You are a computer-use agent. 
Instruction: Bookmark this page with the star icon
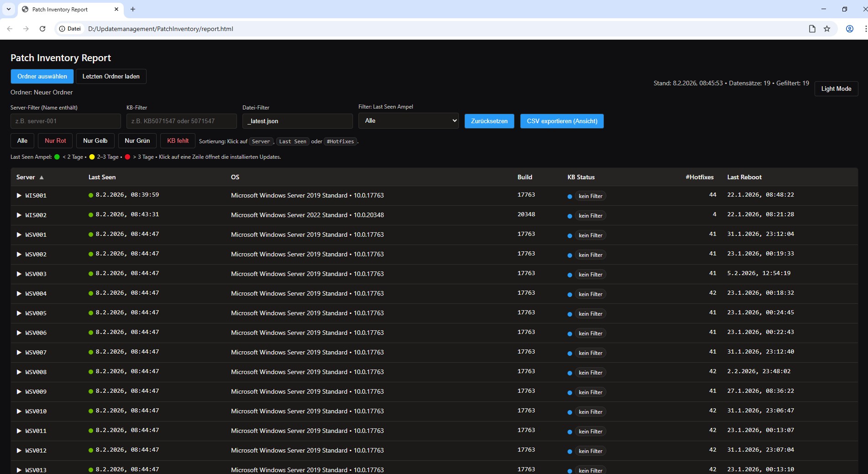[827, 29]
